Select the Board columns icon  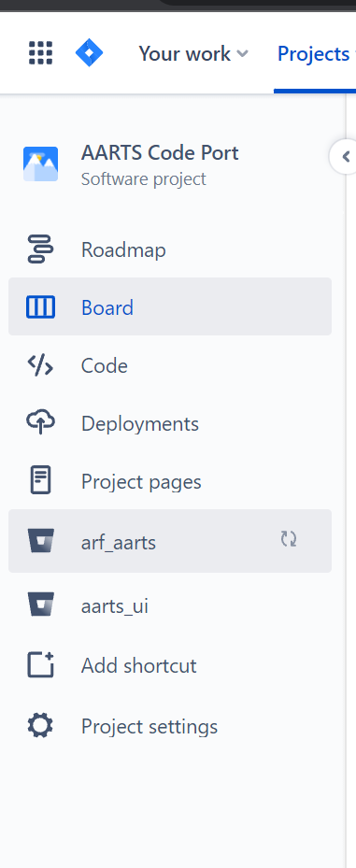[40, 306]
